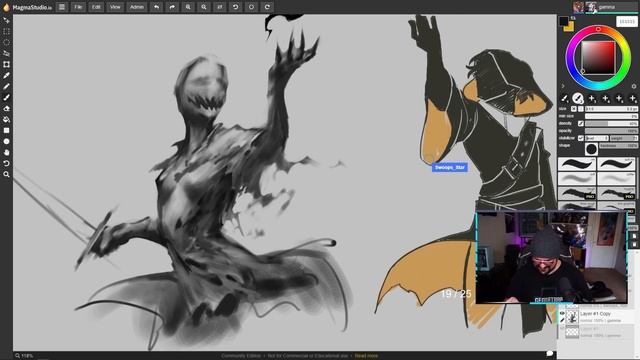Image resolution: width=640 pixels, height=360 pixels.
Task: Adjust the brush size slider
Action: click(611, 109)
